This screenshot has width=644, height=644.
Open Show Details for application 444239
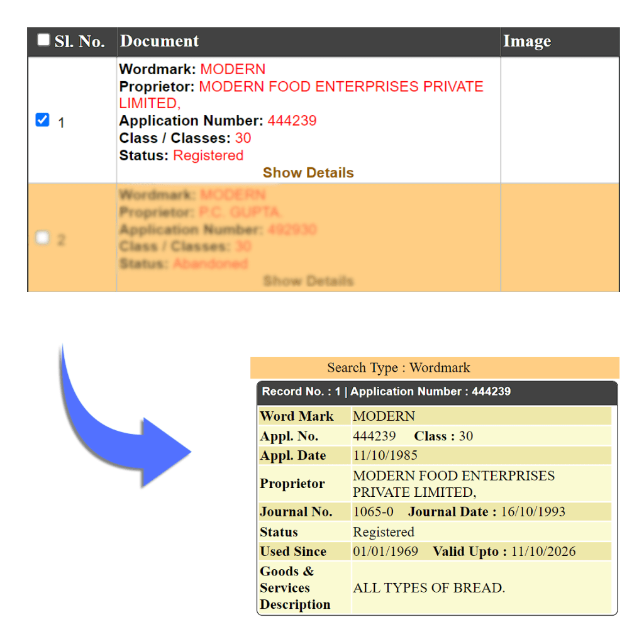point(308,173)
